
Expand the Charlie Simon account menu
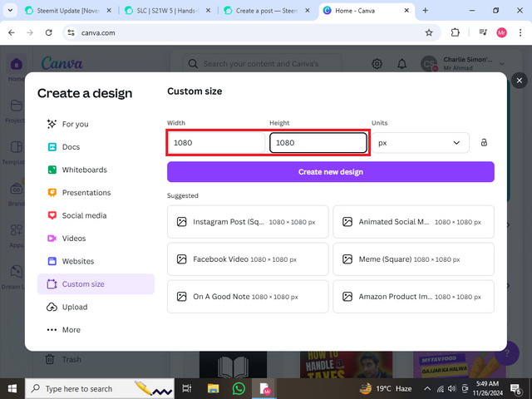pyautogui.click(x=462, y=63)
